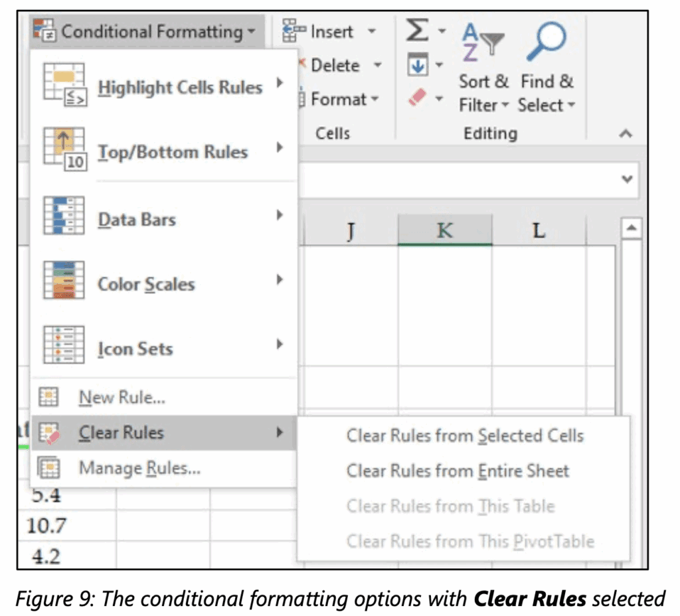Collapse the ribbon with the chevron
This screenshot has width=680, height=616.
(625, 133)
